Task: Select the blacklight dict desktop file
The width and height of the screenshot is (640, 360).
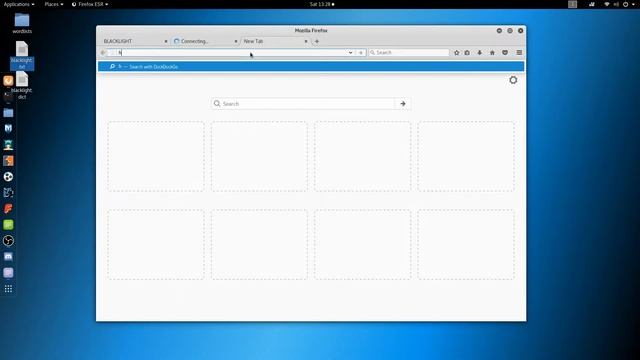Action: 22,86
